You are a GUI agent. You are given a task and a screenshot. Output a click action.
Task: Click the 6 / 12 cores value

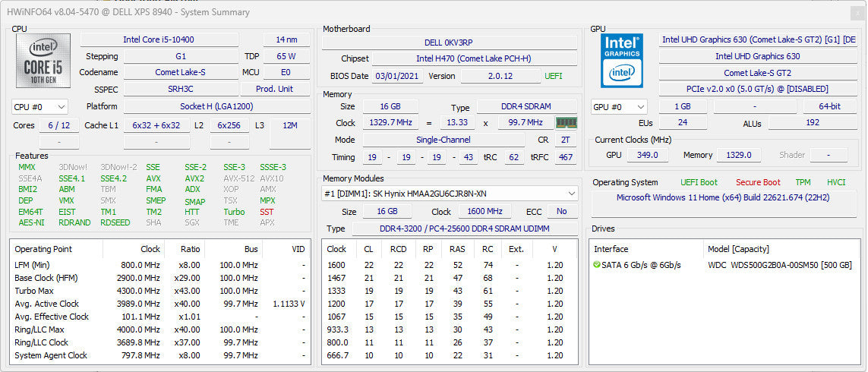click(x=58, y=126)
